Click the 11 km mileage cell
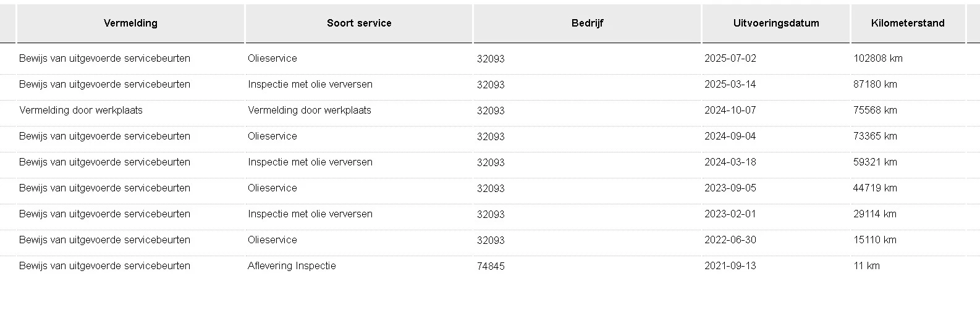 866,266
